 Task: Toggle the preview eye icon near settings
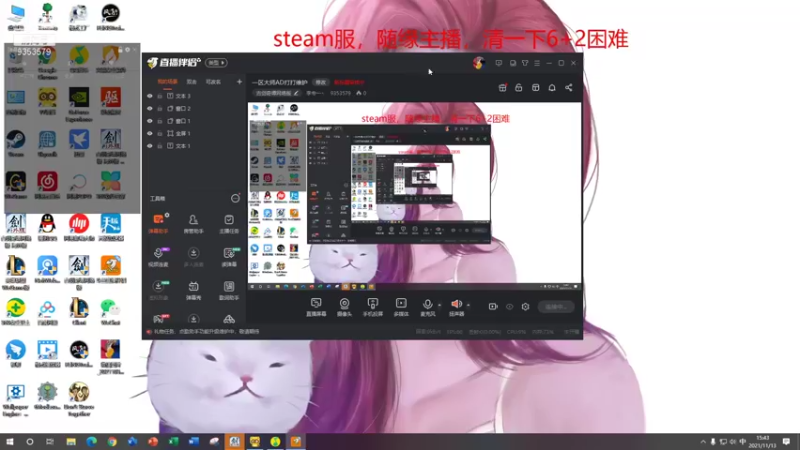509,307
